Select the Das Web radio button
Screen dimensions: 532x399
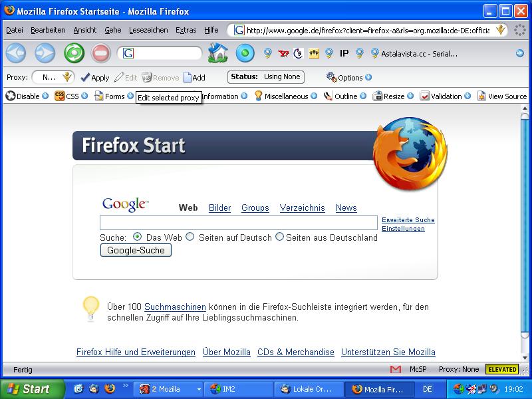tap(137, 237)
